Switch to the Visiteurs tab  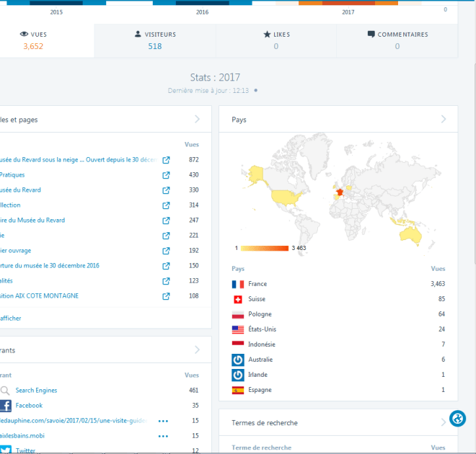pyautogui.click(x=155, y=40)
